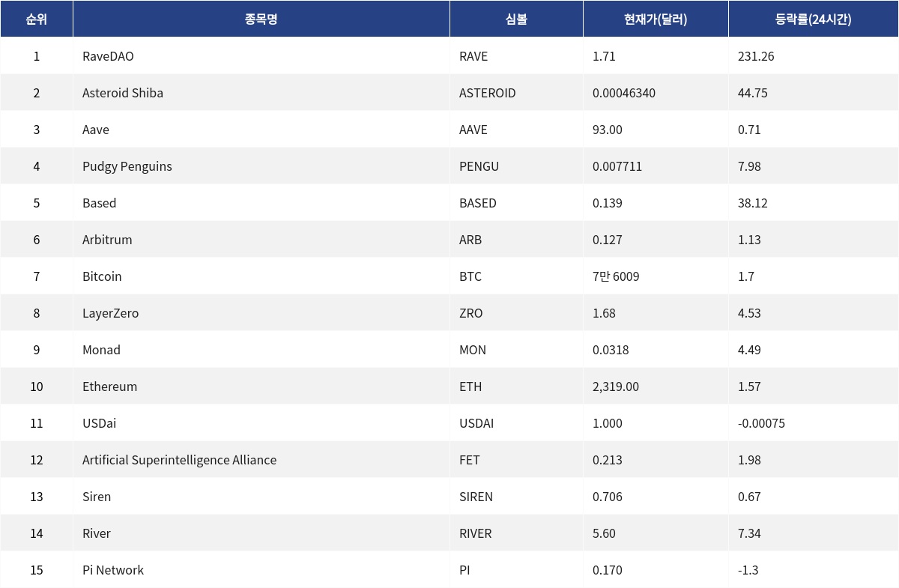Click Bitcoin price 7만 6009

[616, 276]
